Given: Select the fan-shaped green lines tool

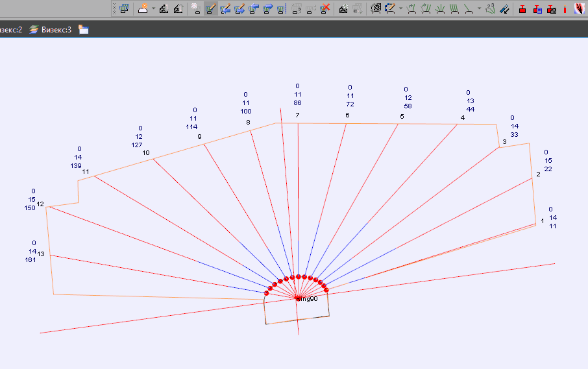Looking at the screenshot, I should coord(440,9).
